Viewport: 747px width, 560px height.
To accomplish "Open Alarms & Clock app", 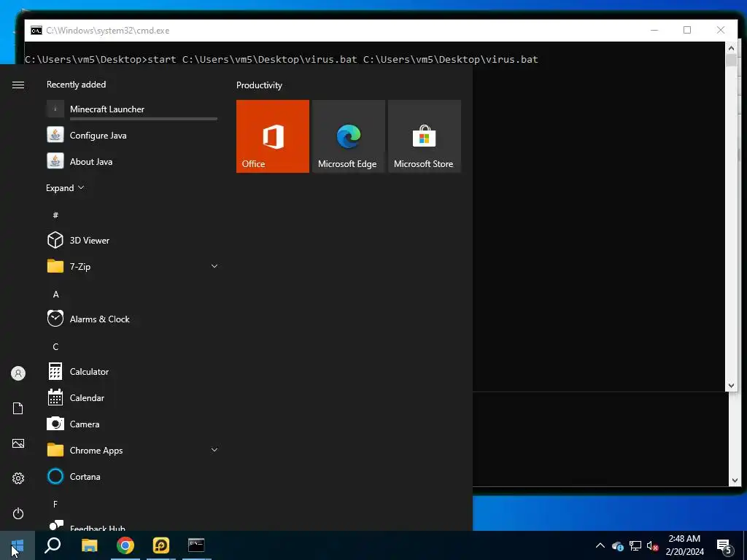I will click(x=132, y=319).
